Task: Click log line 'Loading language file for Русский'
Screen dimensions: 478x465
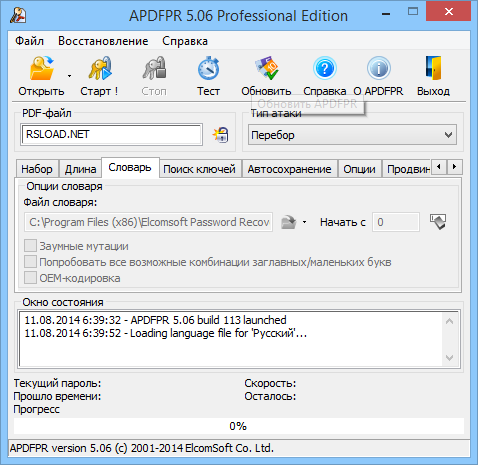Action: (166, 333)
